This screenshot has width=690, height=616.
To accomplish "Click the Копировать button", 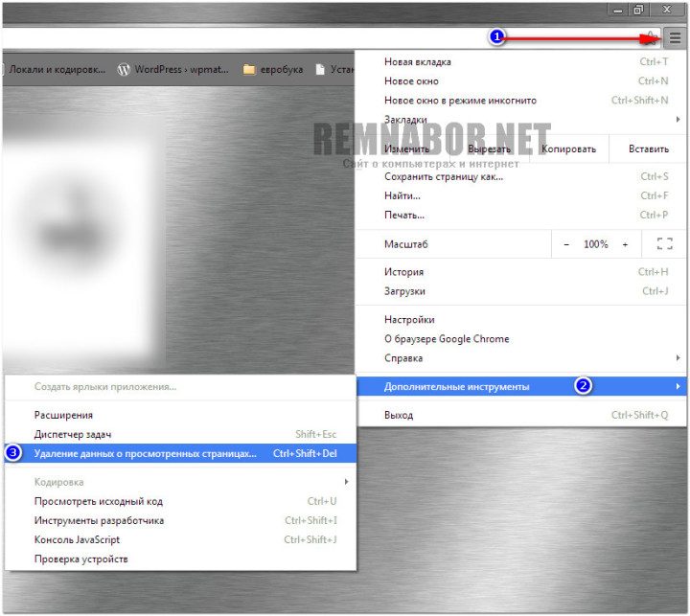I will click(x=568, y=148).
